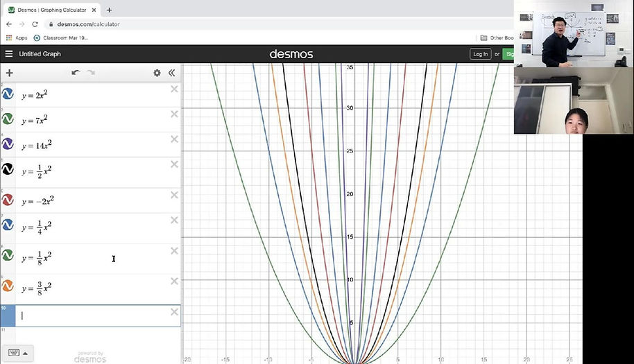The height and width of the screenshot is (364, 634).
Task: Delete the y = 2x² expression
Action: 174,89
